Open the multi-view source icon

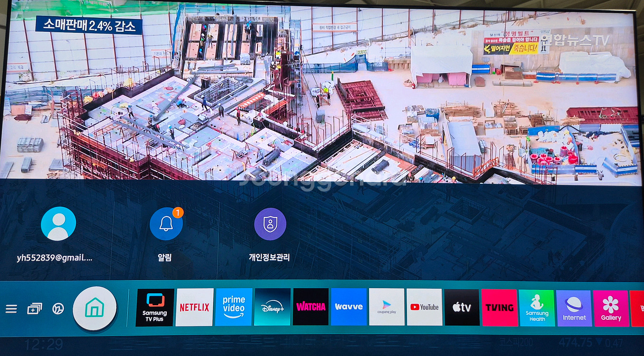point(34,309)
